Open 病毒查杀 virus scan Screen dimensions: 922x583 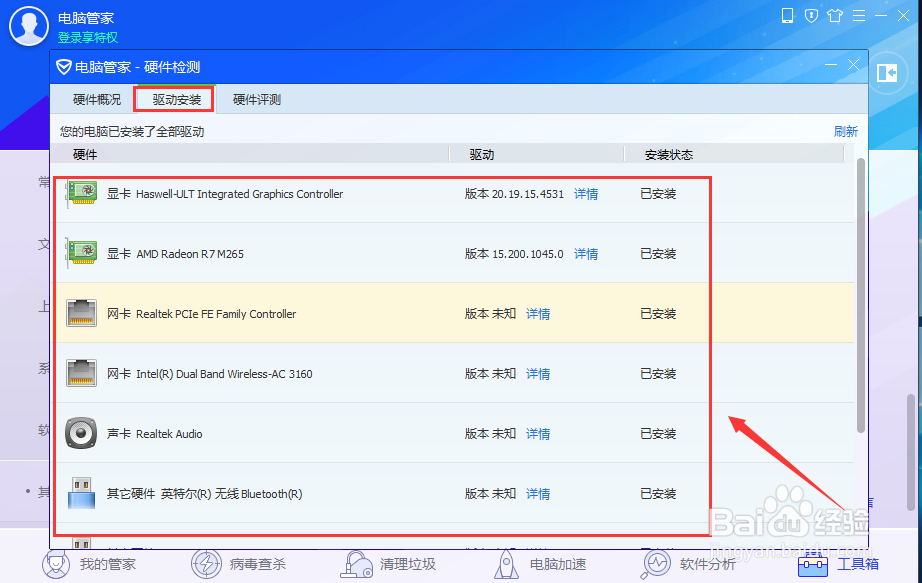pyautogui.click(x=239, y=564)
